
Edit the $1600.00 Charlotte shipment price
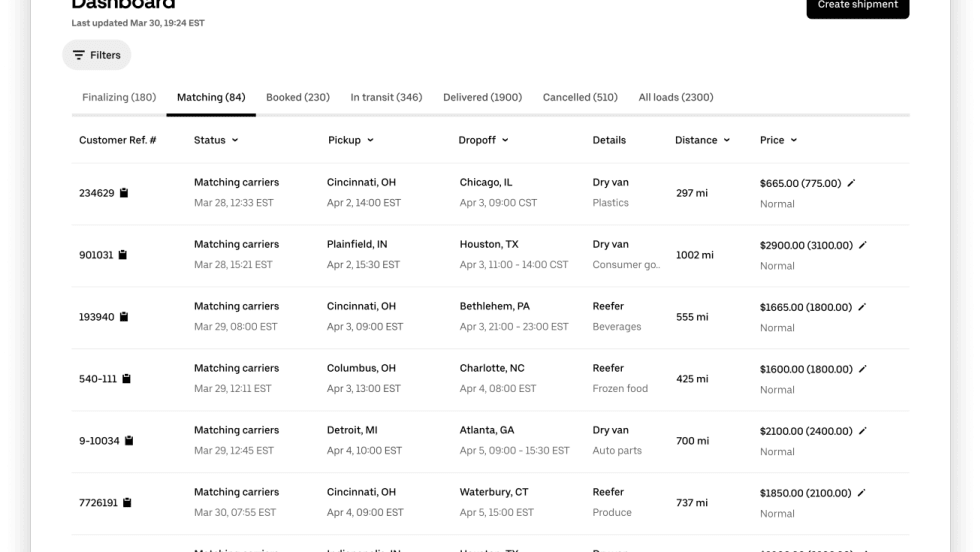point(863,369)
